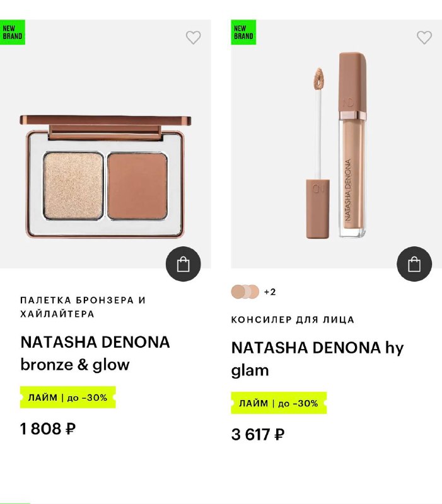
Task: Open NATASHA DENONA bronze & glow title
Action: [95, 353]
